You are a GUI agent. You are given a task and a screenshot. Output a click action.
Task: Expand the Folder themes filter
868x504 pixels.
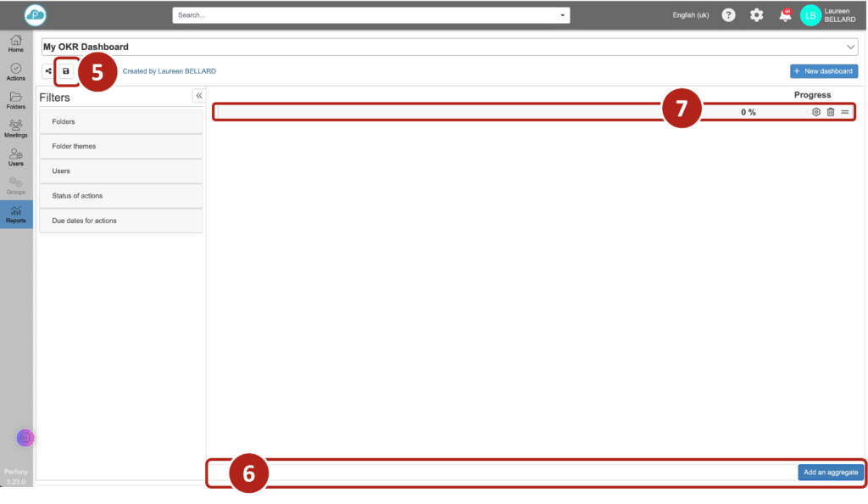coord(121,147)
